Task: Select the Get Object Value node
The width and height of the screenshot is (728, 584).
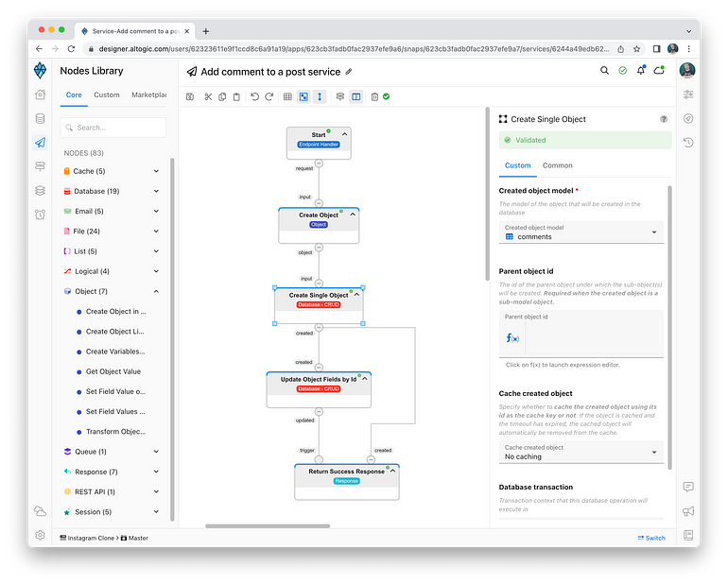Action: (113, 371)
